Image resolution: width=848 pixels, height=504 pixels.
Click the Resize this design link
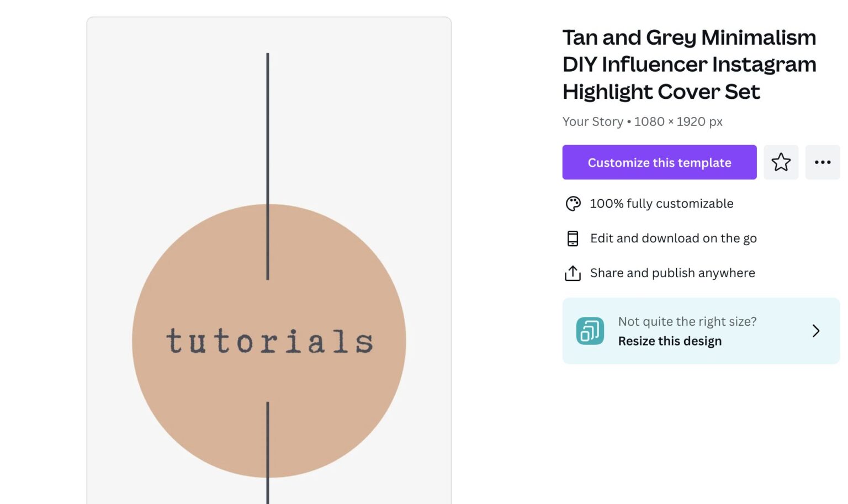pyautogui.click(x=670, y=341)
